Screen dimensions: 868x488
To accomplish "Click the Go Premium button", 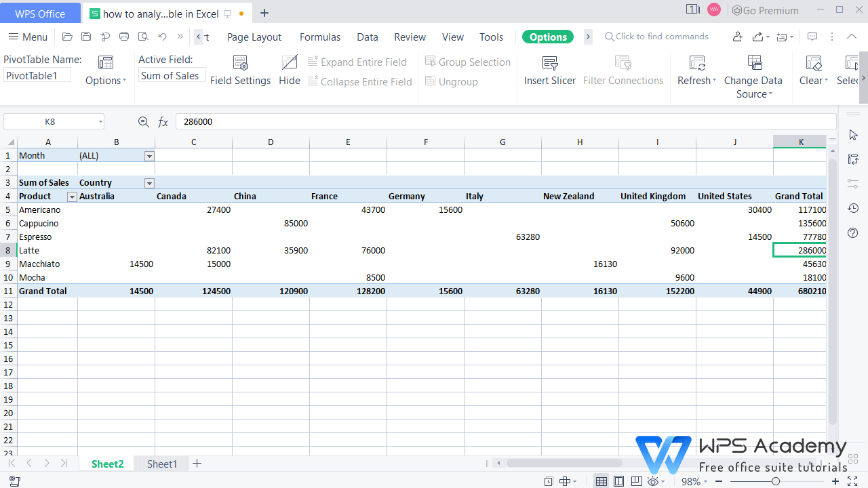I will click(765, 11).
